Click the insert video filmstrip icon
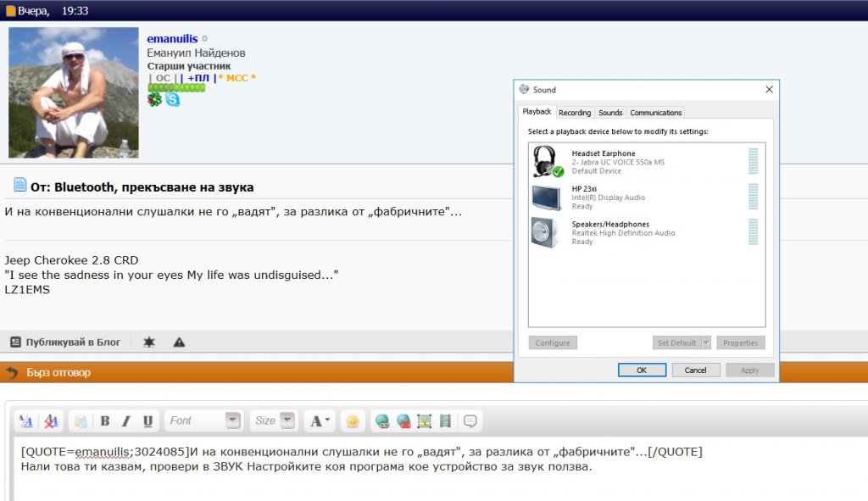The image size is (868, 501). point(446,420)
